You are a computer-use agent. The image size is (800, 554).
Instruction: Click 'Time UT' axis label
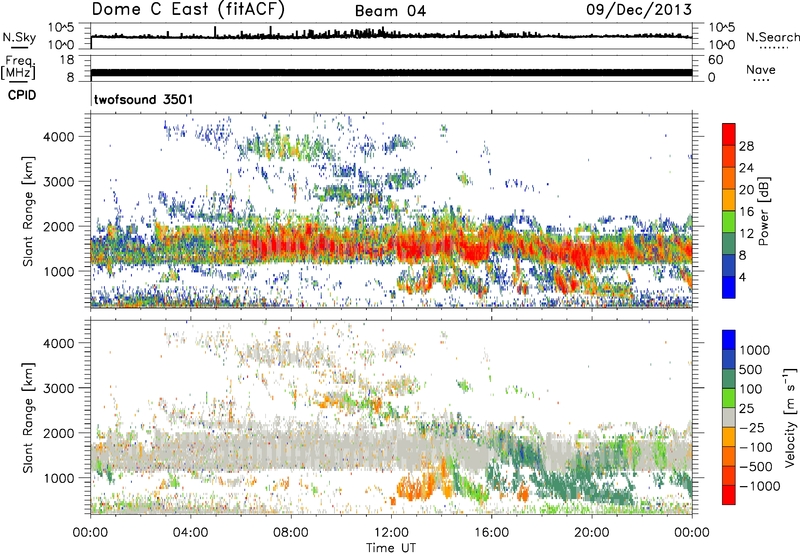pos(391,547)
